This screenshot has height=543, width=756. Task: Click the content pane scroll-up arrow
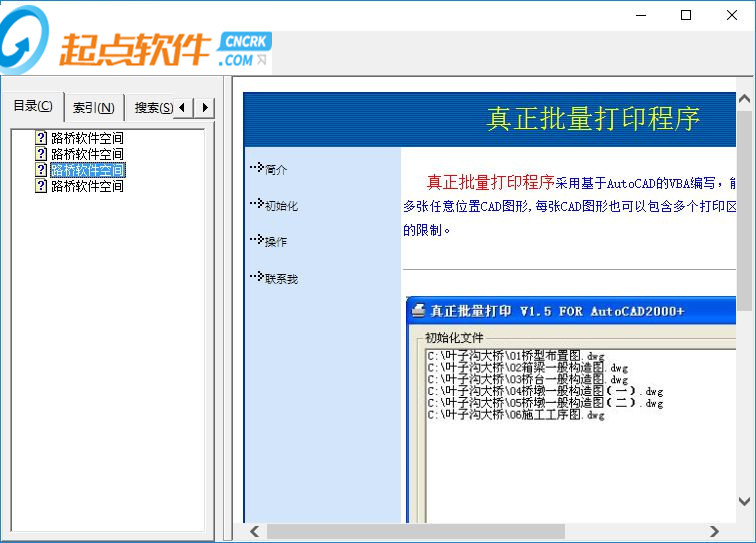(744, 99)
